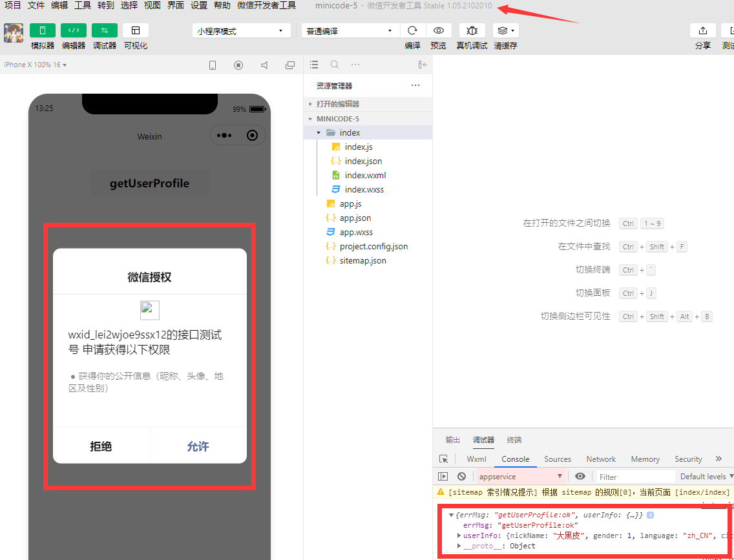Select the Sources devtools tab

pyautogui.click(x=558, y=459)
